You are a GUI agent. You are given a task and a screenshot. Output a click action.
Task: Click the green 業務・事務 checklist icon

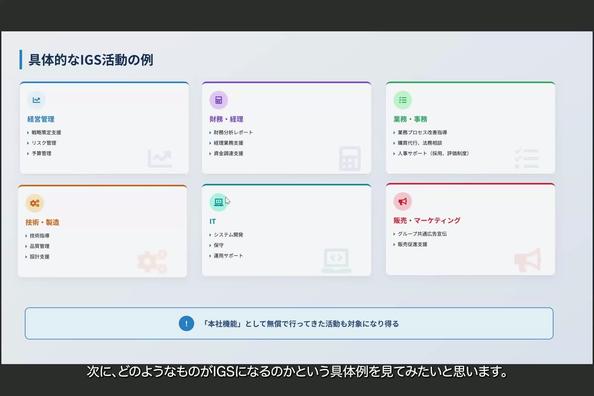(x=403, y=100)
